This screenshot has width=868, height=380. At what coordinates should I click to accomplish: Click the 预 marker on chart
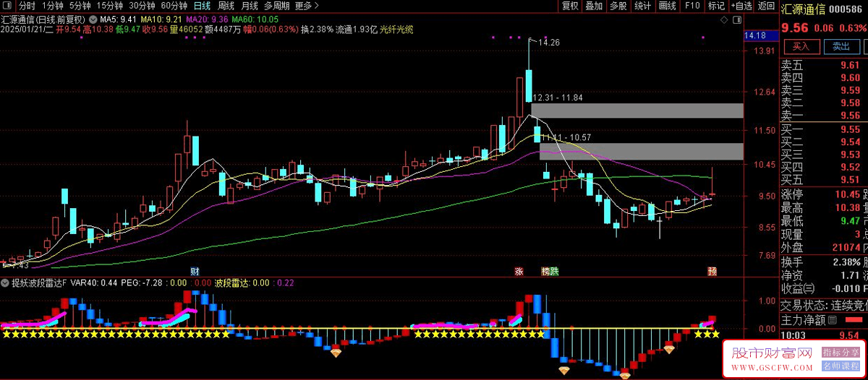click(x=712, y=272)
